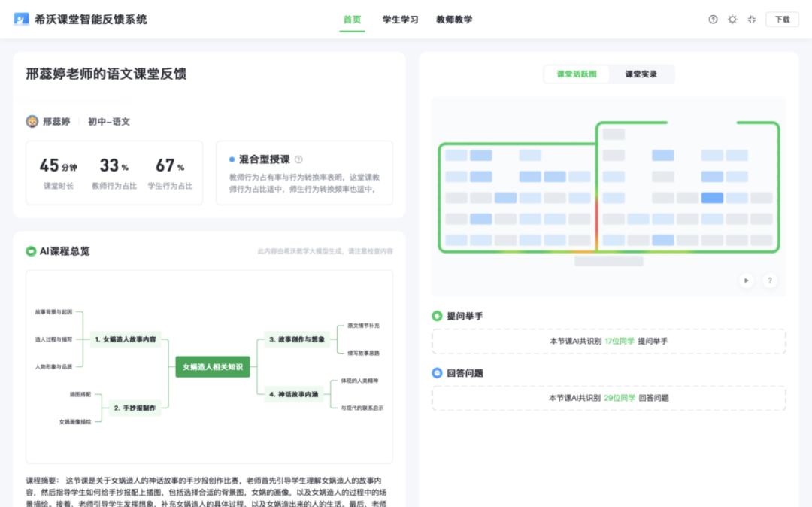Viewport: 812px width, 507px height.
Task: Click the 希沃 app logo icon
Action: coord(21,20)
